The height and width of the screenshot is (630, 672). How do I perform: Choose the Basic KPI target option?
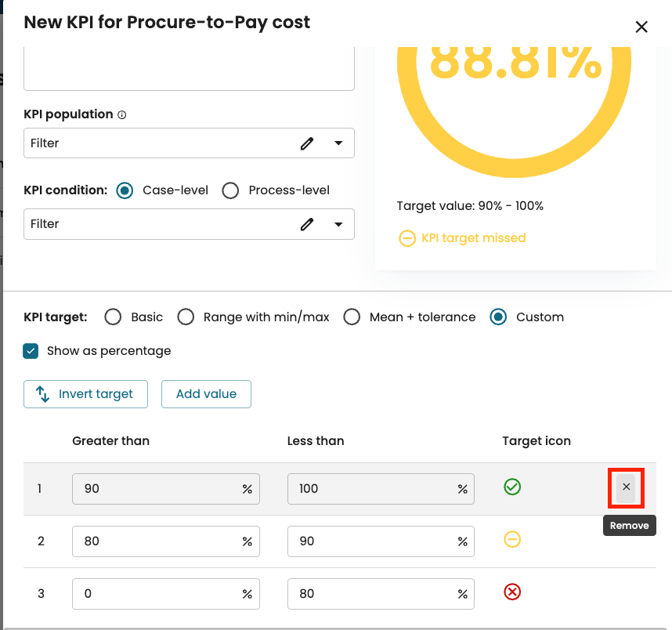coord(113,317)
